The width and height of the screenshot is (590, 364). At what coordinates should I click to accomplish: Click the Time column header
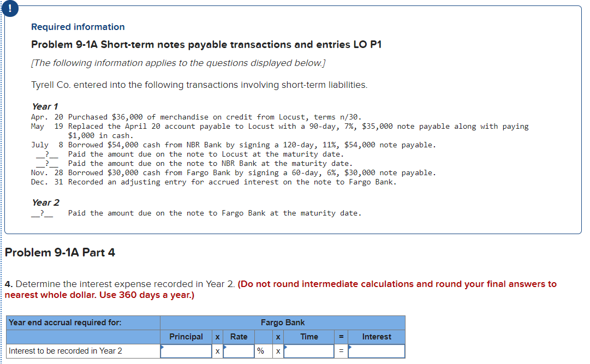[x=309, y=337]
